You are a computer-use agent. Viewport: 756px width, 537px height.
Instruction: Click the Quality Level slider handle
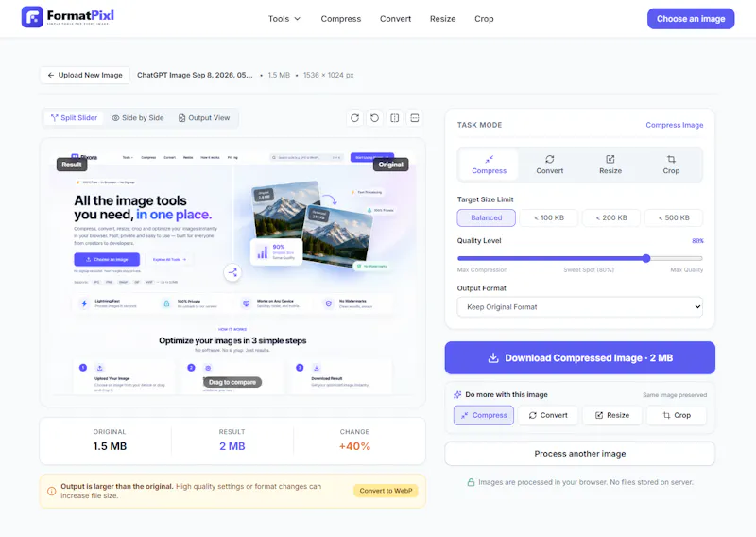point(646,259)
